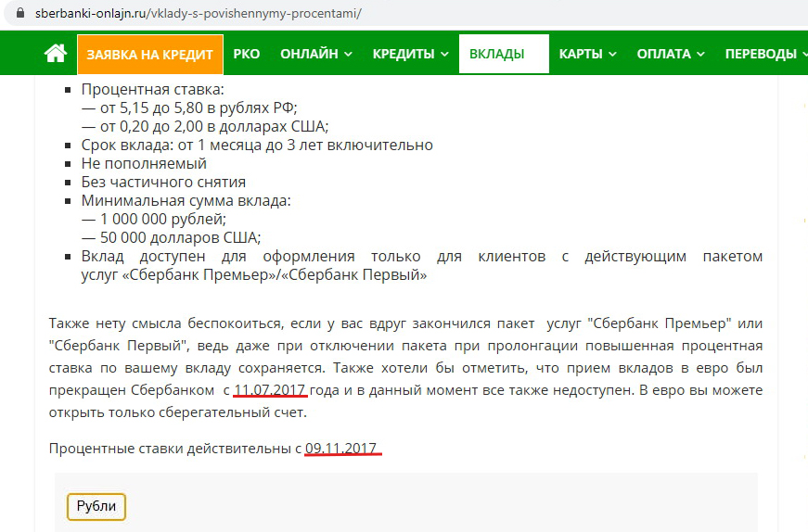Click the 'Не пополняемый' list item

pos(144,164)
